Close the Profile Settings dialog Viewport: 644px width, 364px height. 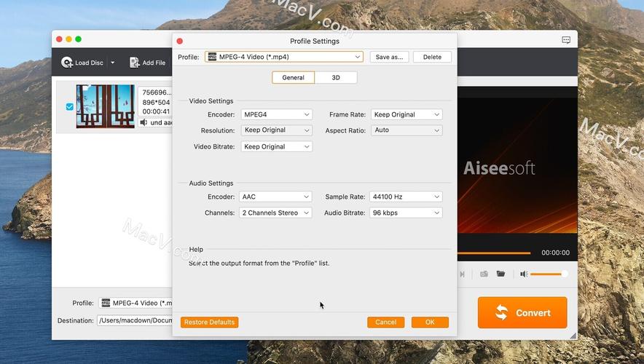[179, 41]
